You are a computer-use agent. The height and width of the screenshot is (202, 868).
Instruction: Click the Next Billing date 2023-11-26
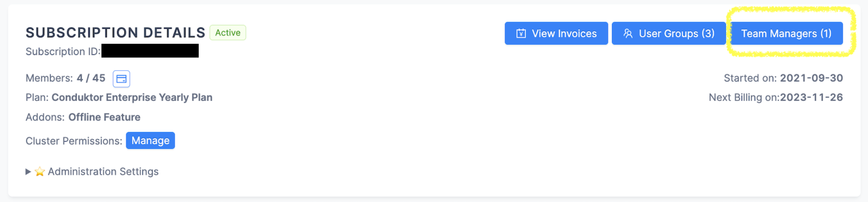pyautogui.click(x=811, y=98)
